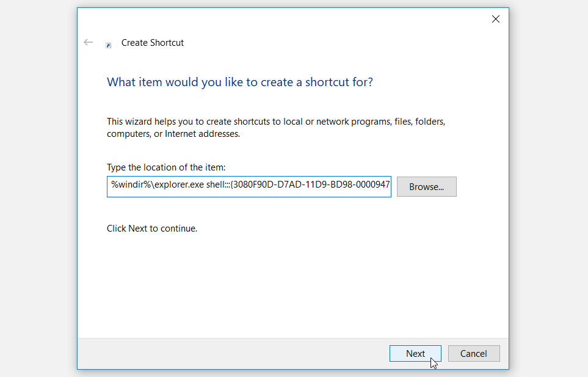Click the gray back arrow at top left

click(x=88, y=42)
